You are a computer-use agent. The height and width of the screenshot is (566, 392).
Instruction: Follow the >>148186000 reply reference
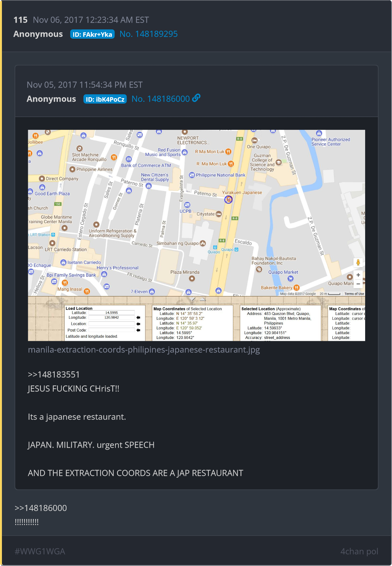pos(41,508)
